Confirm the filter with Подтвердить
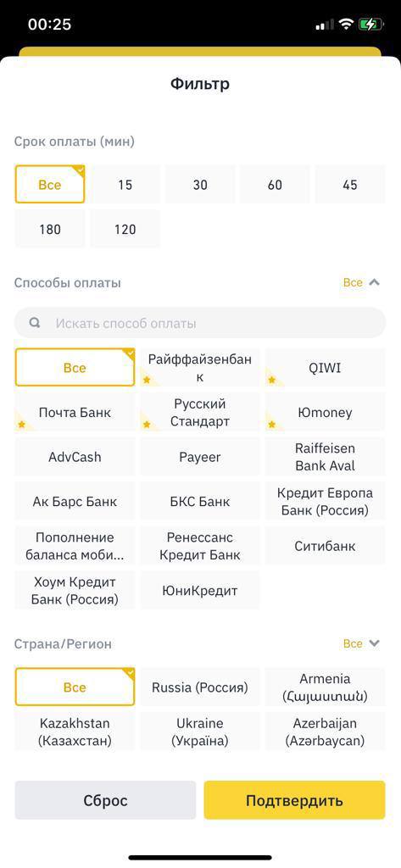Image resolution: width=401 pixels, height=868 pixels. tap(294, 800)
